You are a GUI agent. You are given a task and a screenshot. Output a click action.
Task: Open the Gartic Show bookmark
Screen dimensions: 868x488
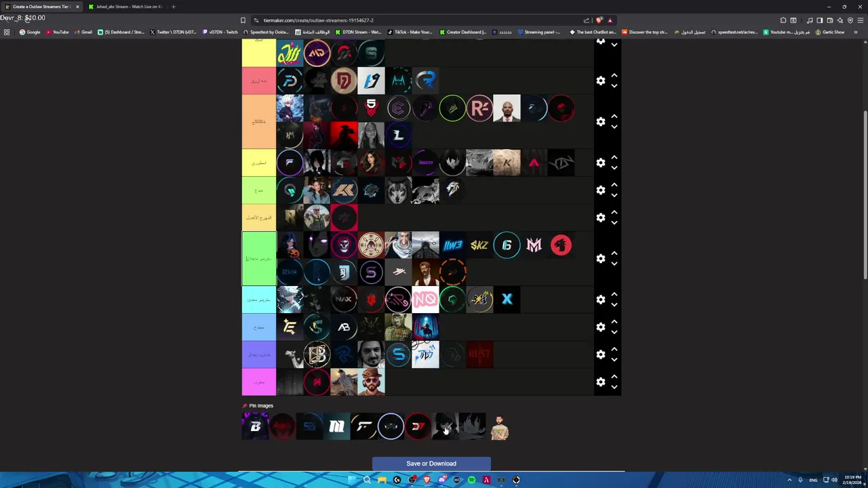(x=830, y=32)
